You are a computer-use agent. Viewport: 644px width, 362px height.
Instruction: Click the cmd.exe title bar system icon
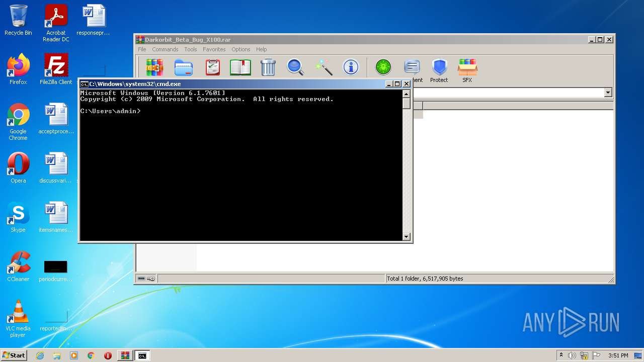coord(85,84)
